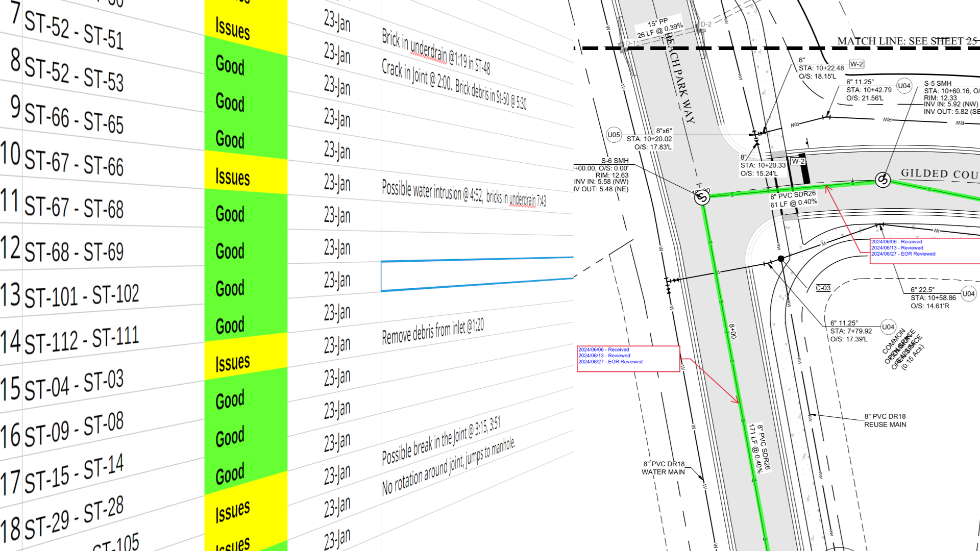Click the U05 utility tag circle
The image size is (980, 551).
(614, 135)
